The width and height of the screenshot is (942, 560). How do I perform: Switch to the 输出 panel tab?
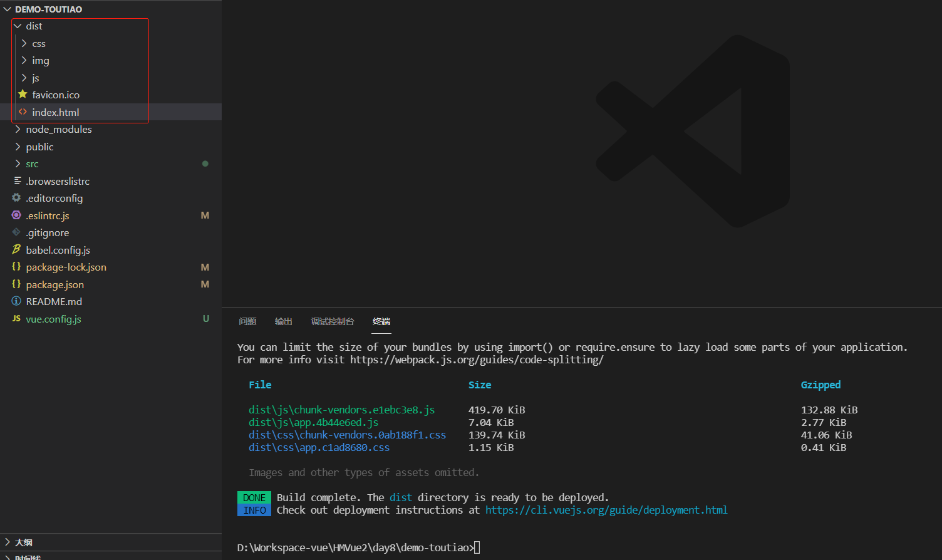coord(284,321)
